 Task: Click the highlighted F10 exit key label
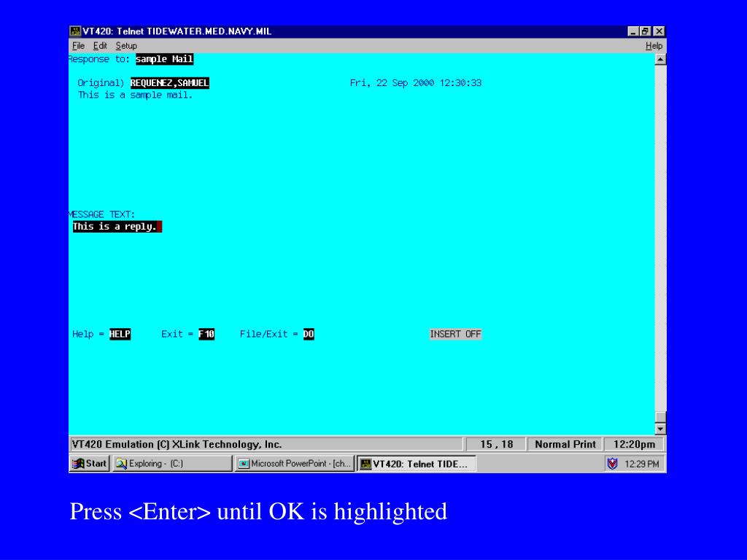(x=206, y=334)
